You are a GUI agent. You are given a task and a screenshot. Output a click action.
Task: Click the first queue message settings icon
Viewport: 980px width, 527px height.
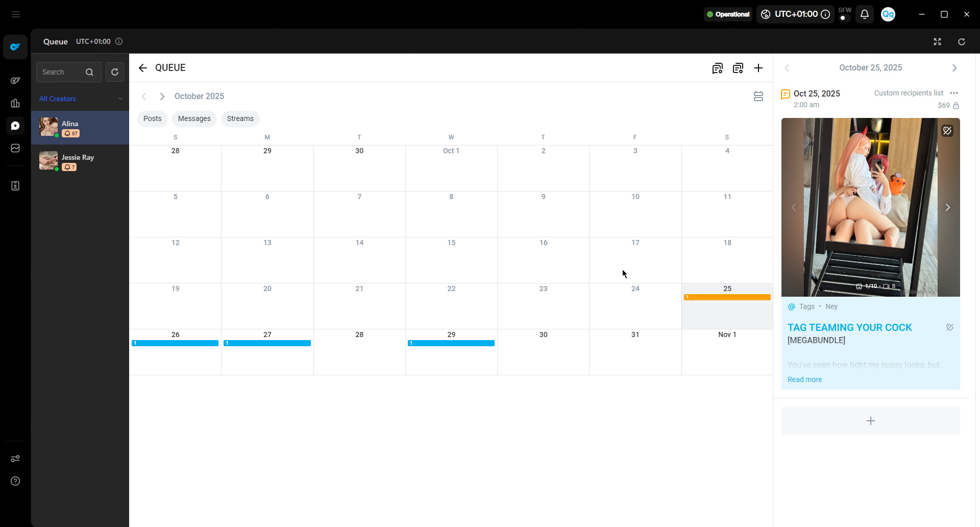coord(718,68)
